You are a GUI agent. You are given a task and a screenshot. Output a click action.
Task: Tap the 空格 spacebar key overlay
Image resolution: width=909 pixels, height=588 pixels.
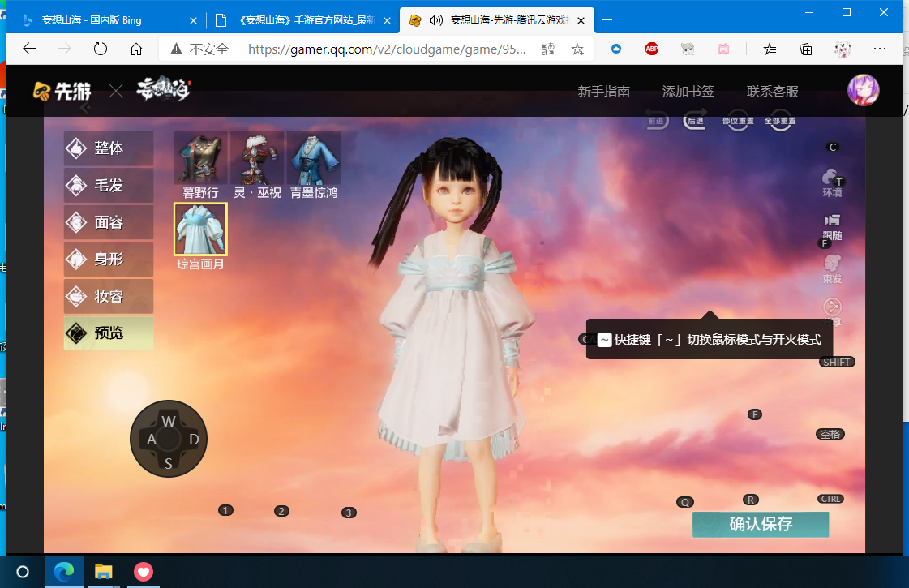coord(830,435)
